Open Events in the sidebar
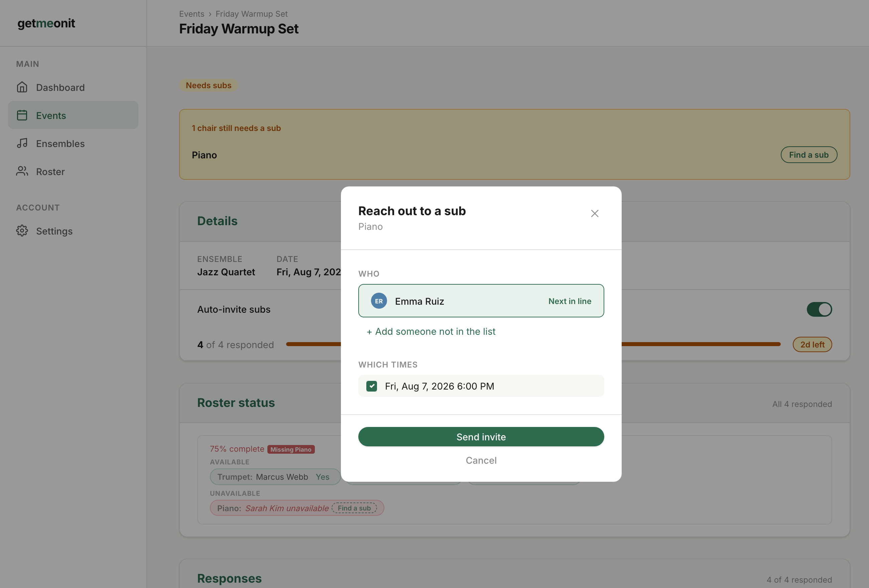This screenshot has width=869, height=588. [73, 115]
